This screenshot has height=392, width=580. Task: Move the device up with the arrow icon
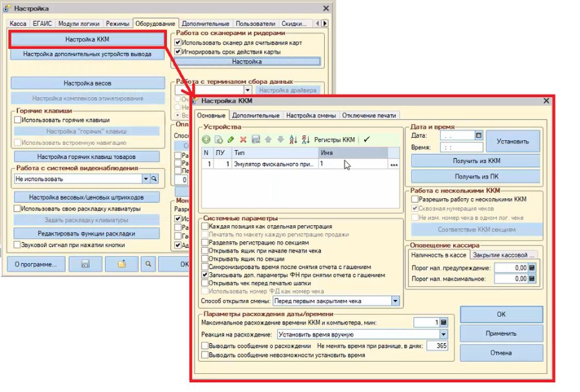(x=268, y=140)
